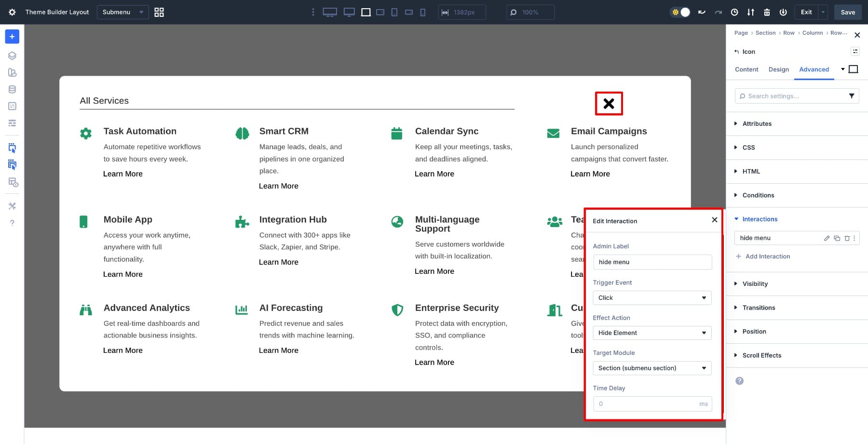Open the Effect Action dropdown
Image resolution: width=868 pixels, height=444 pixels.
coord(652,333)
